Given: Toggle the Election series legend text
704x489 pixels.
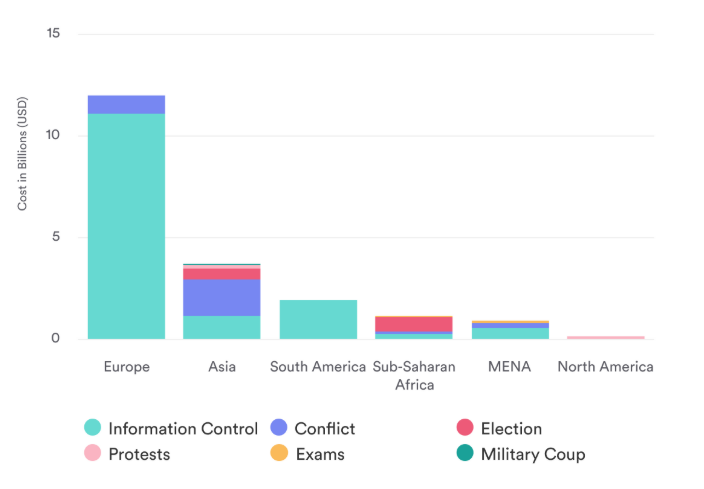Looking at the screenshot, I should [511, 429].
